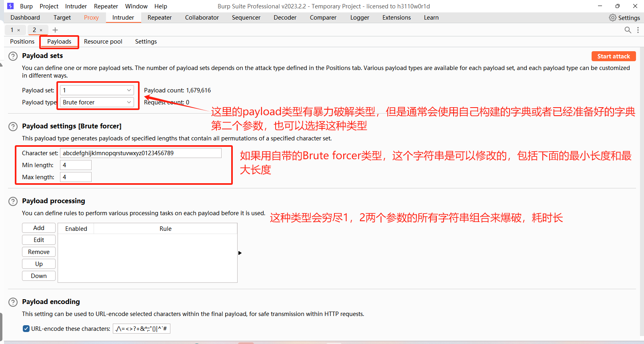Click the URL-encode characters input field
Viewport: 644px width, 344px height.
click(x=142, y=329)
